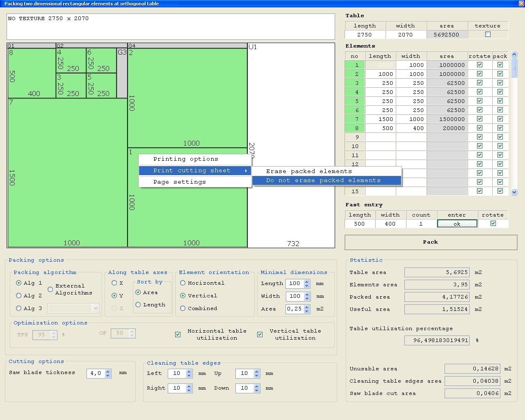Open External Algorithms dropdown list
This screenshot has width=525, height=420.
coord(96,308)
